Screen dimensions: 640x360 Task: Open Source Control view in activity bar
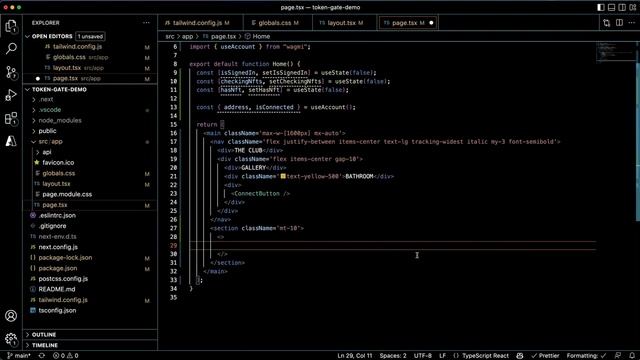(11, 72)
